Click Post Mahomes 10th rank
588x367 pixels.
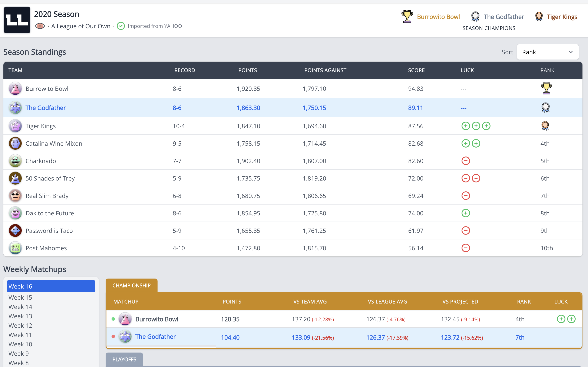tap(546, 248)
